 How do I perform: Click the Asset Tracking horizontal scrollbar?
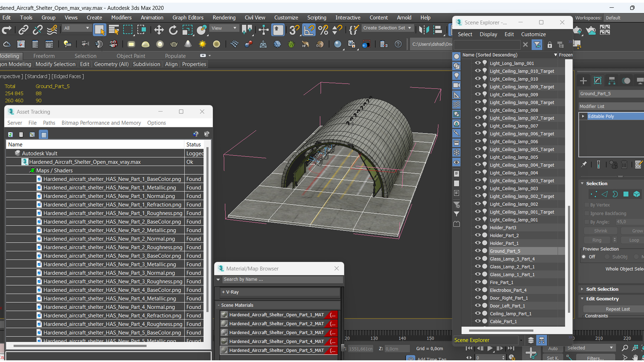(80, 346)
